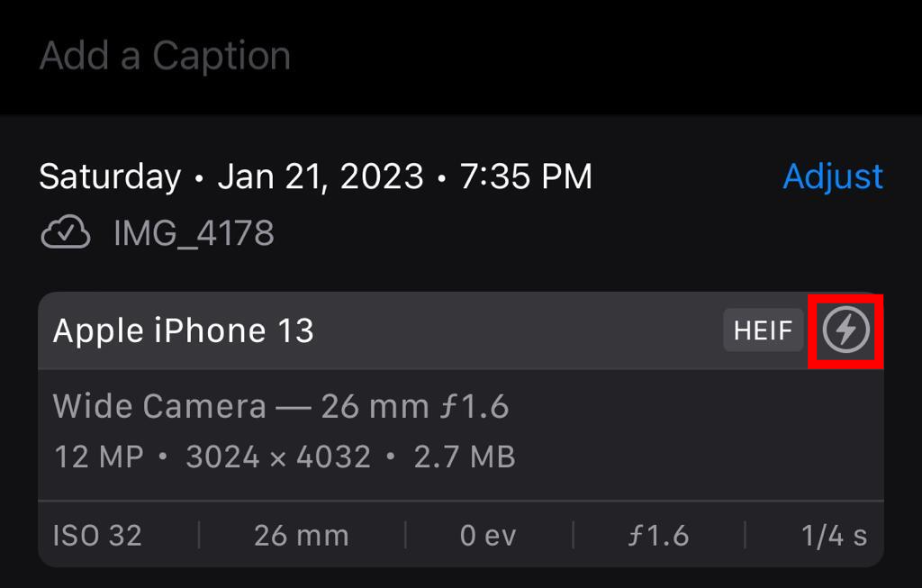Tap the 7:35 PM capture time
Viewport: 922px width, 588px height.
point(526,176)
